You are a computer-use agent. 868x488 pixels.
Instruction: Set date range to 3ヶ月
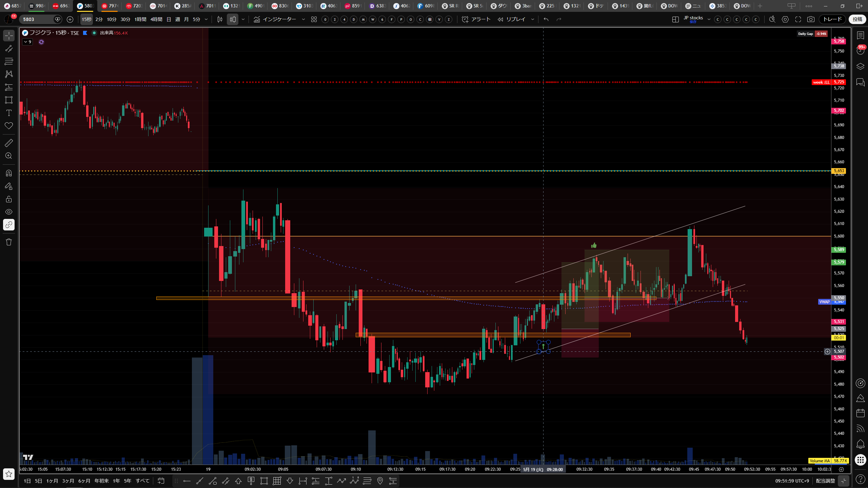click(68, 481)
